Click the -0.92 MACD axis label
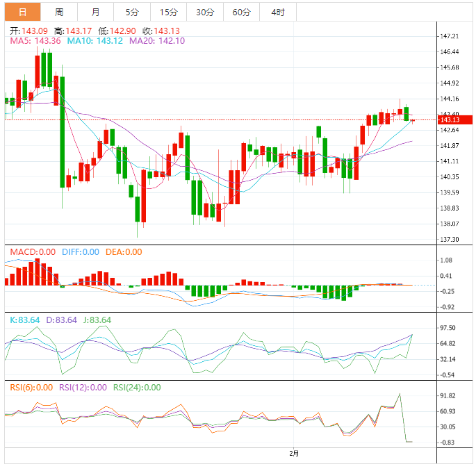 click(x=446, y=307)
